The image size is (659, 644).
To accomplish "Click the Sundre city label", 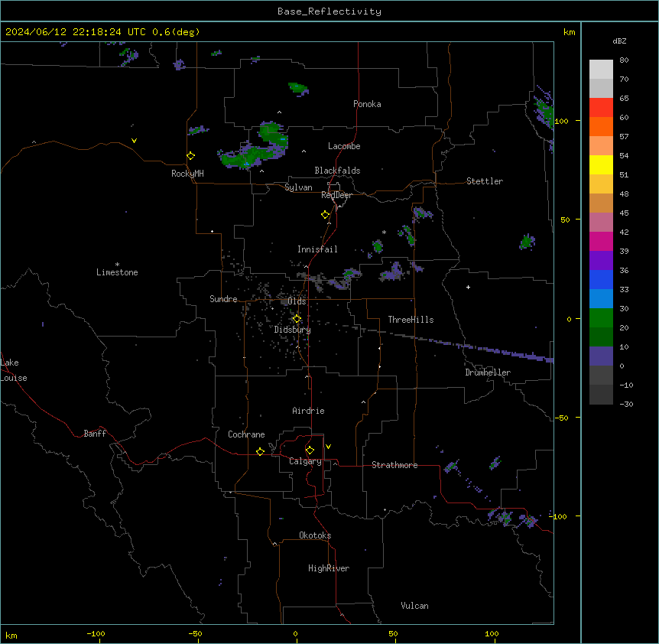I will [x=223, y=299].
